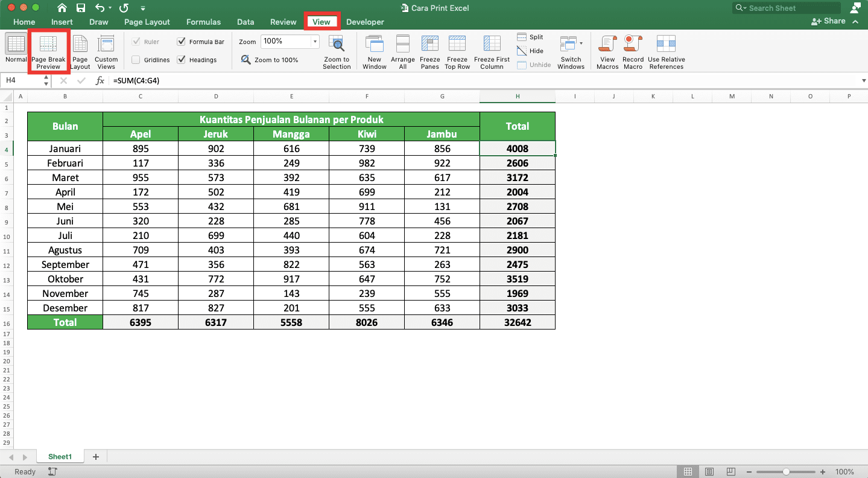Viewport: 868px width, 478px height.
Task: Open the Formulas tab
Action: [203, 22]
